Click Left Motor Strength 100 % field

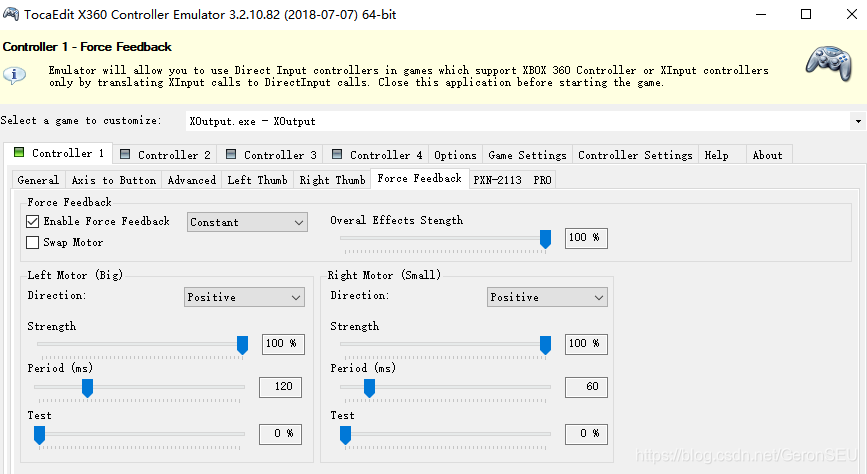click(283, 344)
